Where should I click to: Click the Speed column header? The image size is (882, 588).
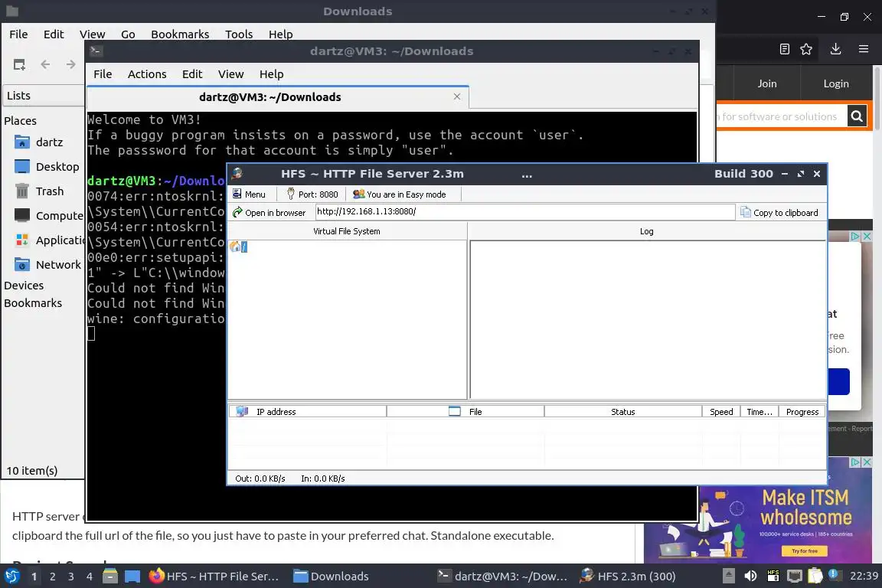tap(721, 412)
